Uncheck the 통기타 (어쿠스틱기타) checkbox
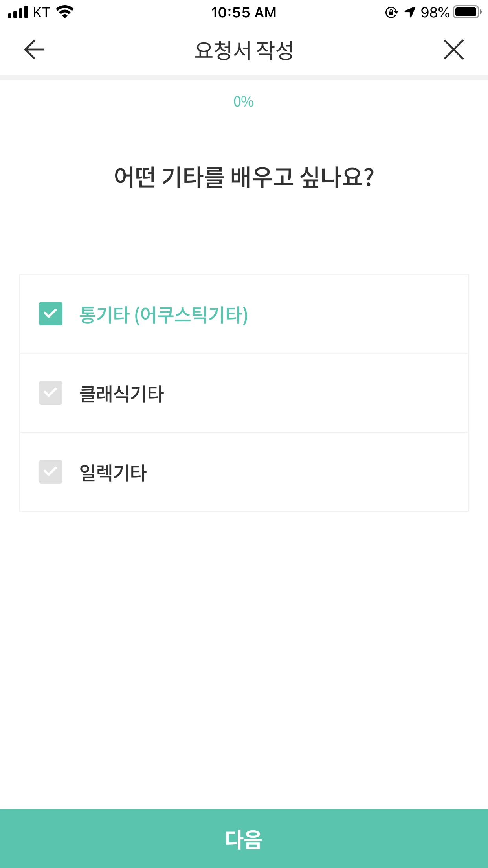 (51, 314)
